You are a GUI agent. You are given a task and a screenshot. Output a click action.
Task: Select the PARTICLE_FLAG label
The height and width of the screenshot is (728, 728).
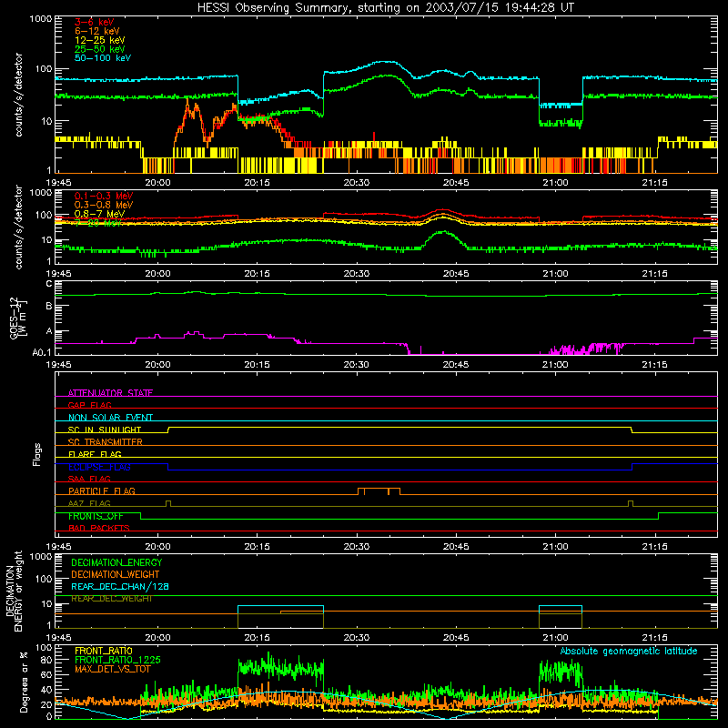pos(102,490)
